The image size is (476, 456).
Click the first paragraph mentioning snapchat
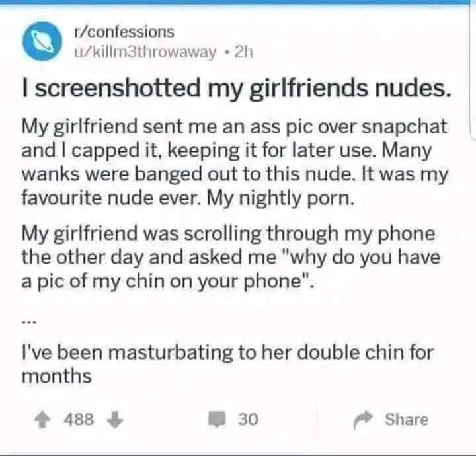pos(235,163)
